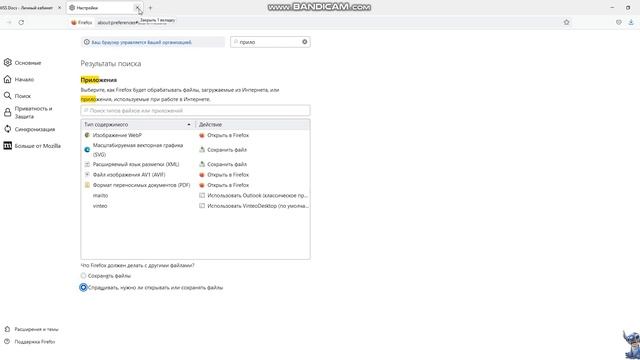The image size is (640, 360).
Task: Click the organization-managed browser notice
Action: [x=153, y=42]
